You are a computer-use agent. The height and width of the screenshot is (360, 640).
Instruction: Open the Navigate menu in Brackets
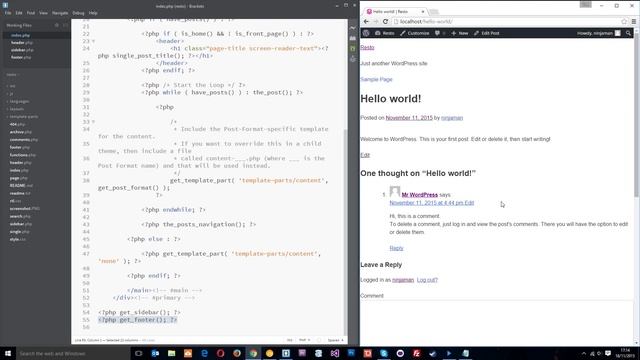coord(60,13)
